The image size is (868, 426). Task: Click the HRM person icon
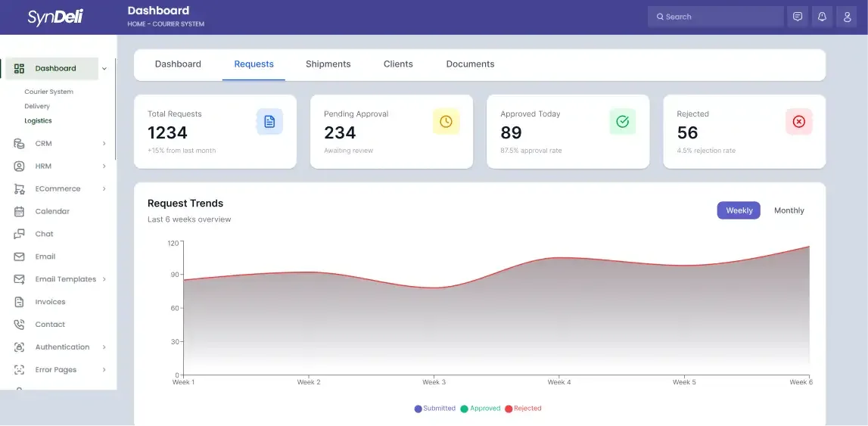(20, 166)
